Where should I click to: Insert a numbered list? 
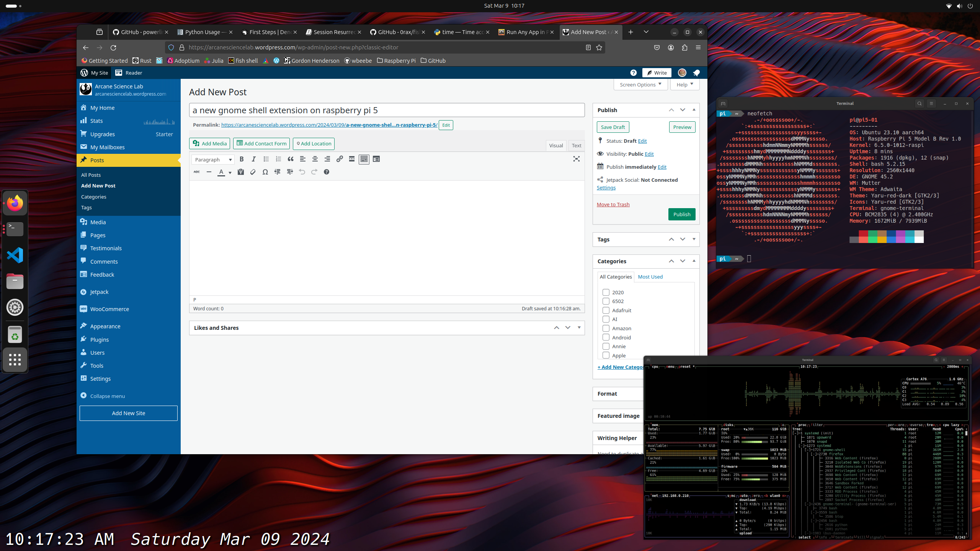pyautogui.click(x=278, y=159)
